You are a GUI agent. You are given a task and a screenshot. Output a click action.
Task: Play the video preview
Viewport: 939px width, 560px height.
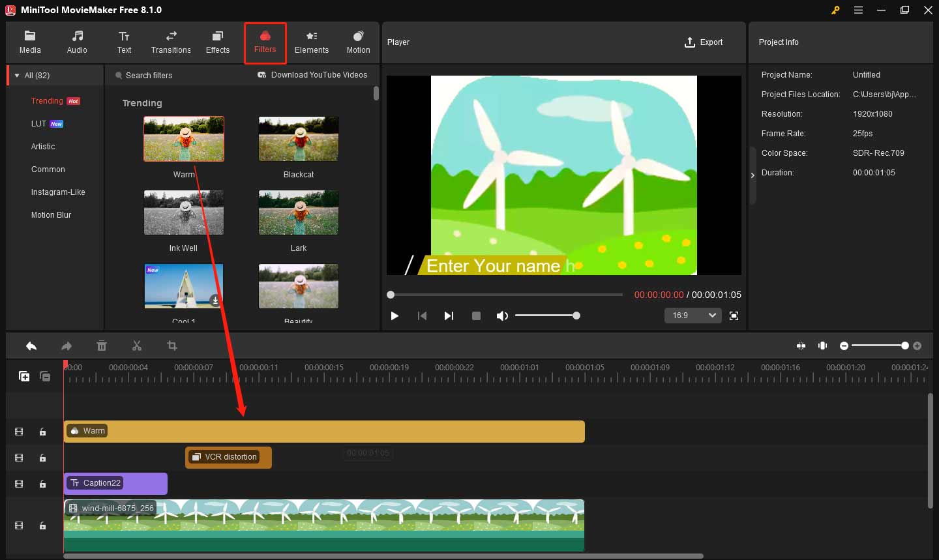395,316
